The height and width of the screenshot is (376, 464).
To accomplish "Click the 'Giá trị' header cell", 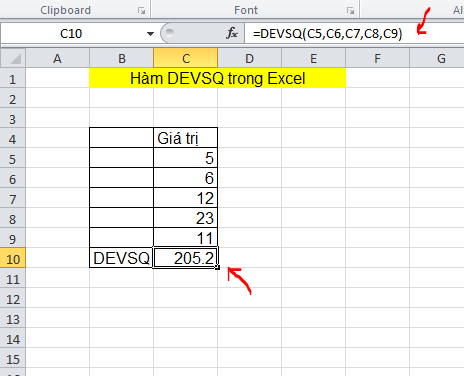I will coord(185,138).
